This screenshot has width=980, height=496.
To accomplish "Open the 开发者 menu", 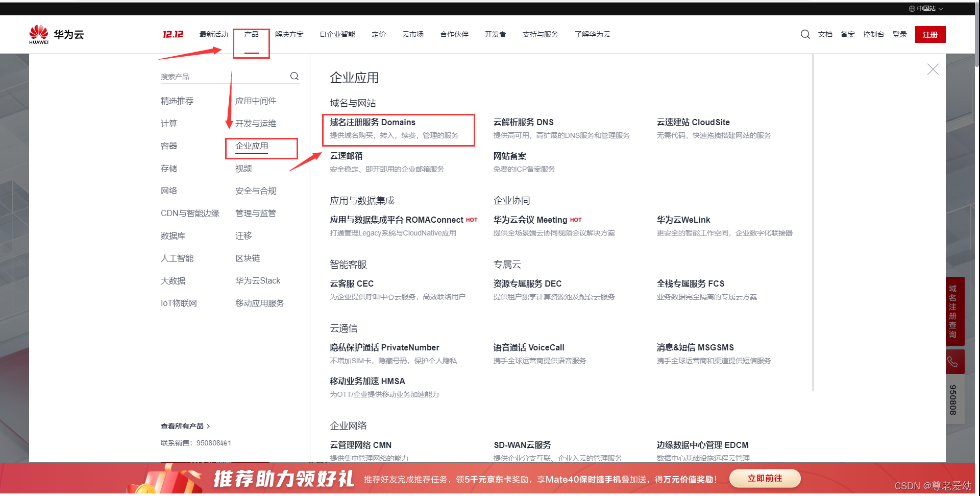I will tap(496, 34).
